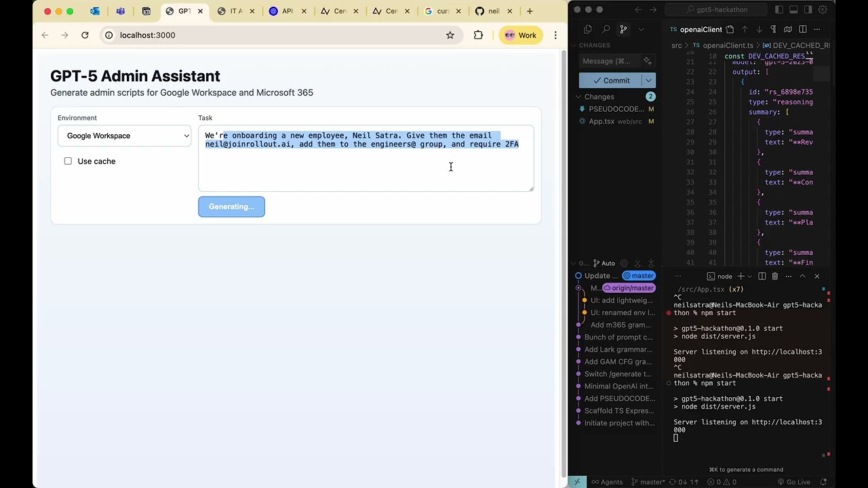
Task: Enable Use cache checkbox
Action: point(68,161)
